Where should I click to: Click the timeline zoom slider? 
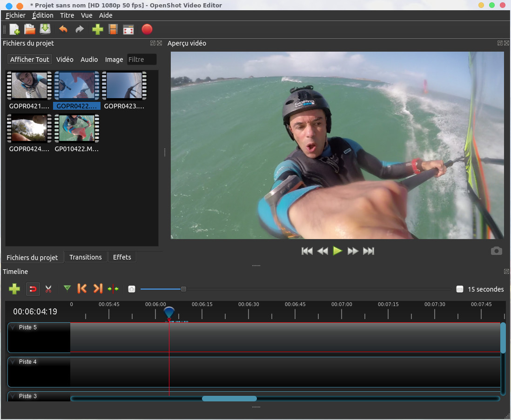tap(183, 289)
